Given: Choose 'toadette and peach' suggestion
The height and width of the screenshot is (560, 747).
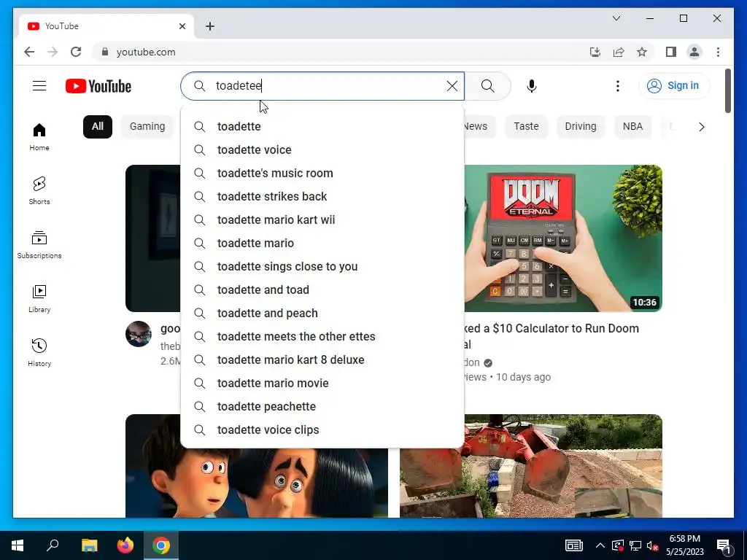Looking at the screenshot, I should tap(322, 314).
